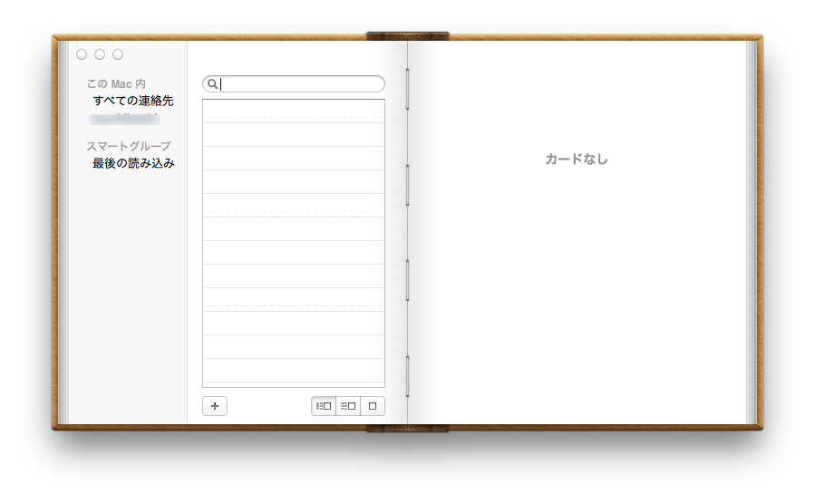Image resolution: width=815 pixels, height=504 pixels.
Task: Select 最後の読み込み smart group
Action: click(133, 163)
